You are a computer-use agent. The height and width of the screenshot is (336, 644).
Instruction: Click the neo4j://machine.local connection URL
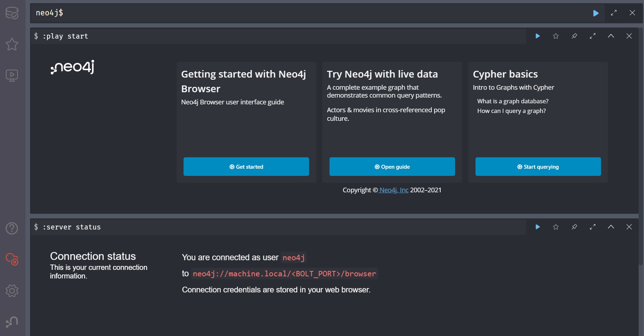point(284,274)
